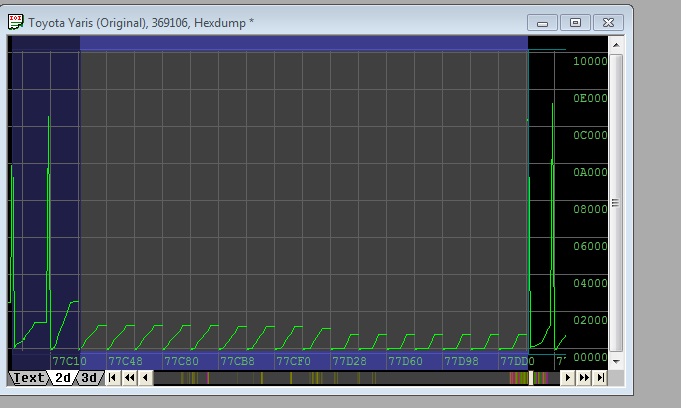This screenshot has height=408, width=681.
Task: Step one position left in hexdump
Action: click(x=145, y=378)
